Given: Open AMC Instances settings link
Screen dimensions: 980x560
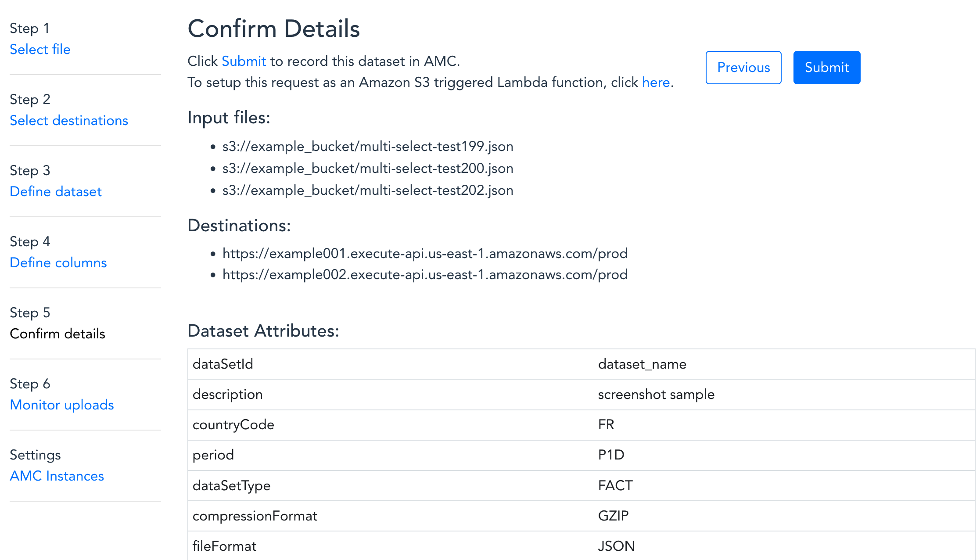Looking at the screenshot, I should point(57,476).
